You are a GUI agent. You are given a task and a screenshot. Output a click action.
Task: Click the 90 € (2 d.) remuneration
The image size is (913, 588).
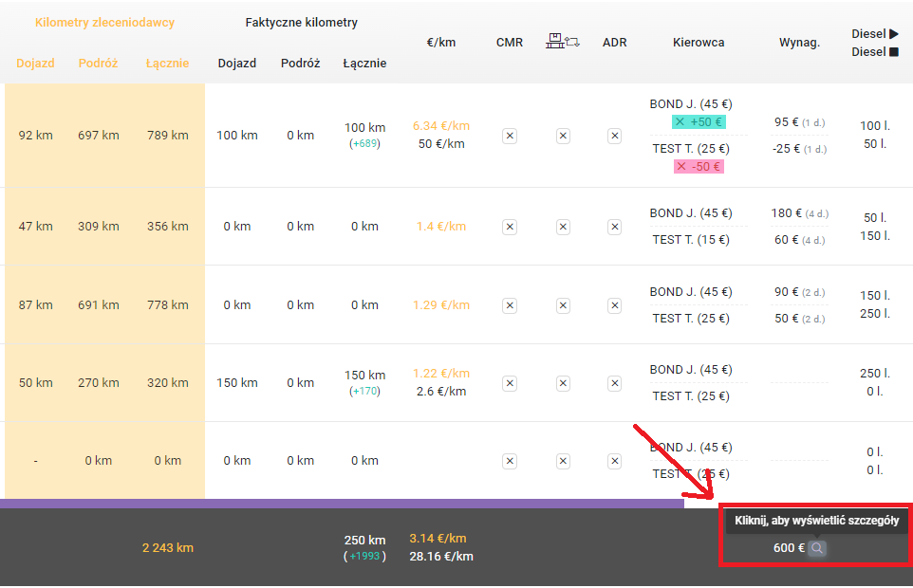coord(799,292)
